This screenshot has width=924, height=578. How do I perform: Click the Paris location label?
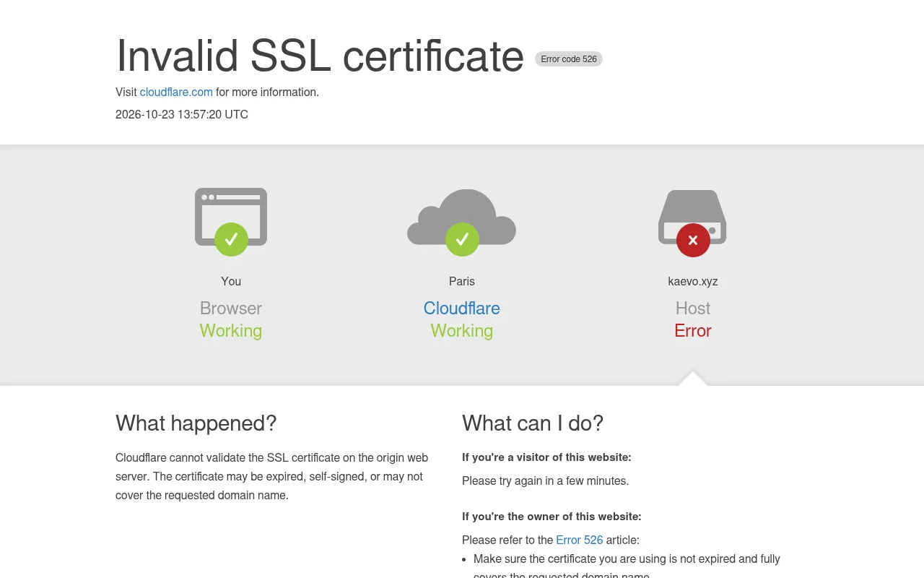462,281
